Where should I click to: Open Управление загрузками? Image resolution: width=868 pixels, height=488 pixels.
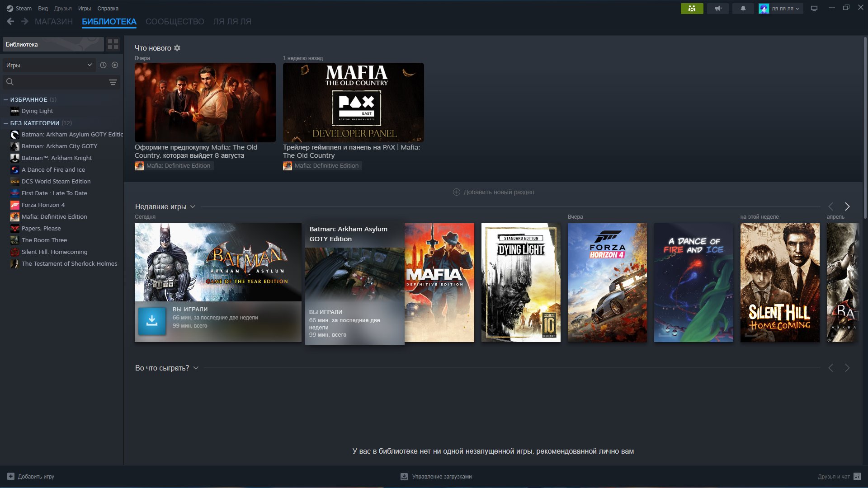coord(436,476)
